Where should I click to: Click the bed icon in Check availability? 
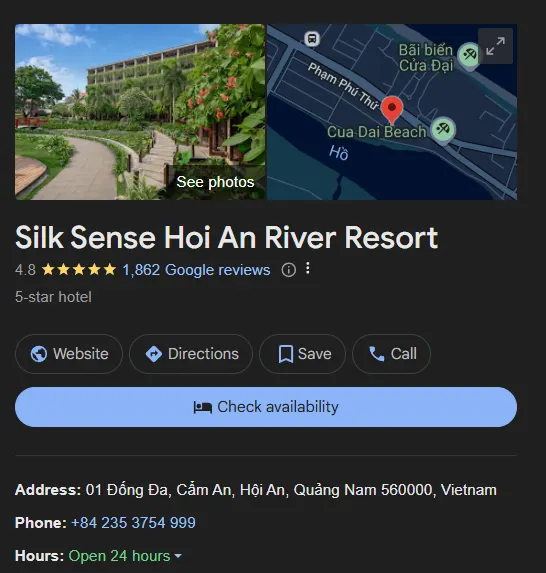tap(203, 407)
